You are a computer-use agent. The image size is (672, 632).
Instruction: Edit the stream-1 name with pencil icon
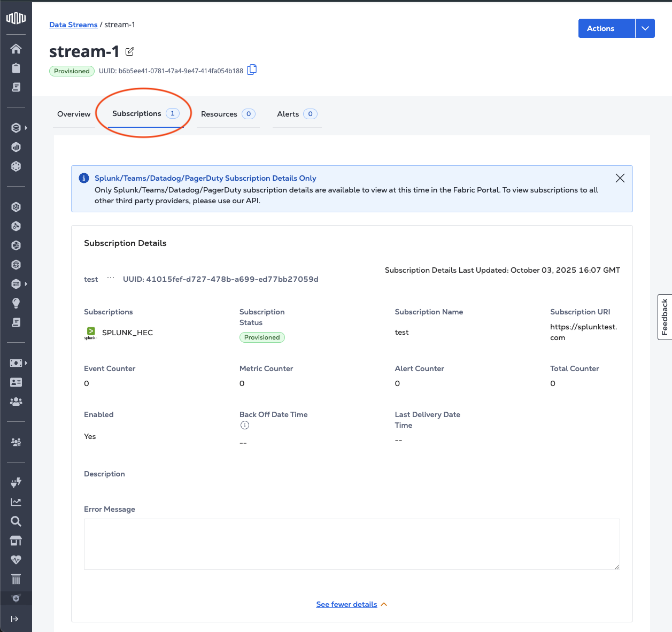[x=130, y=52]
